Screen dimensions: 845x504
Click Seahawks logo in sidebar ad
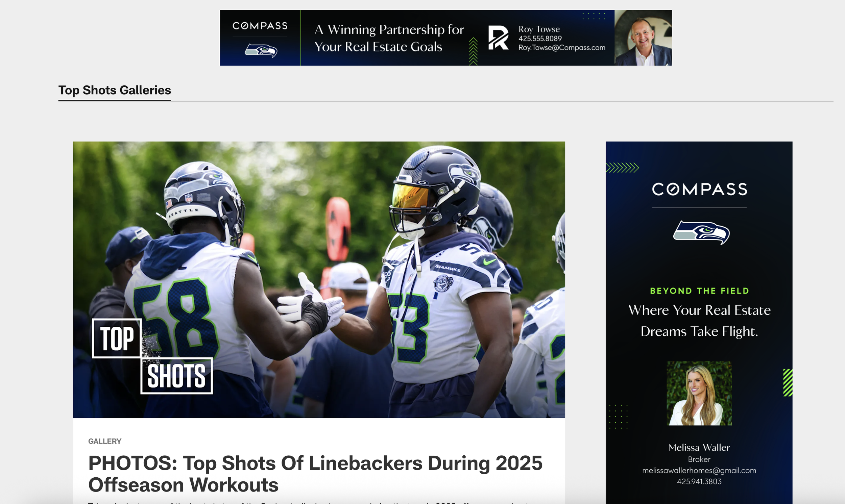pyautogui.click(x=701, y=232)
